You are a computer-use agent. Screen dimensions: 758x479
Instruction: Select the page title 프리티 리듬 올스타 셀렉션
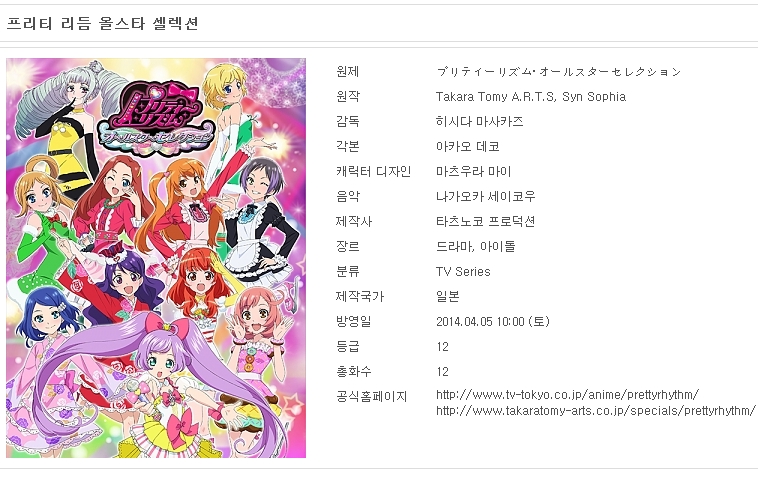(x=102, y=23)
